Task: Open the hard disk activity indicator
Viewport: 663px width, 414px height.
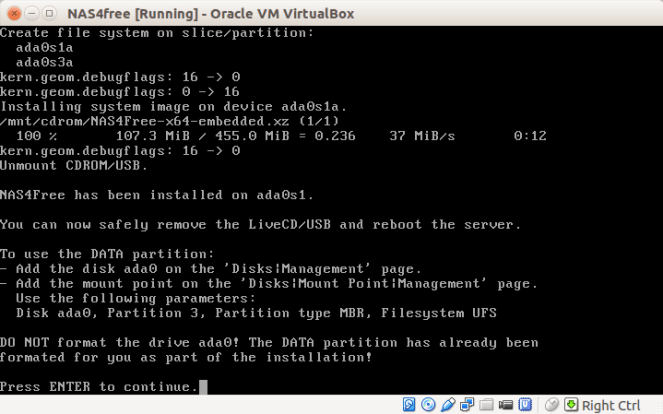Action: pyautogui.click(x=409, y=404)
